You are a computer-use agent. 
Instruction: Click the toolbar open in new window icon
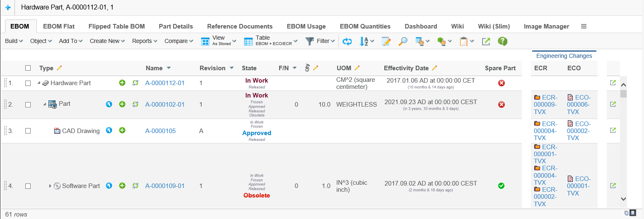pyautogui.click(x=486, y=41)
